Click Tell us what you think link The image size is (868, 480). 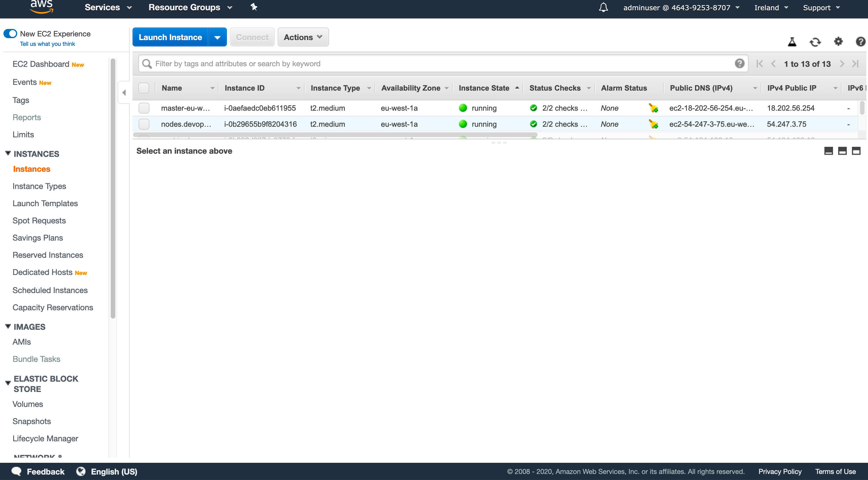48,44
